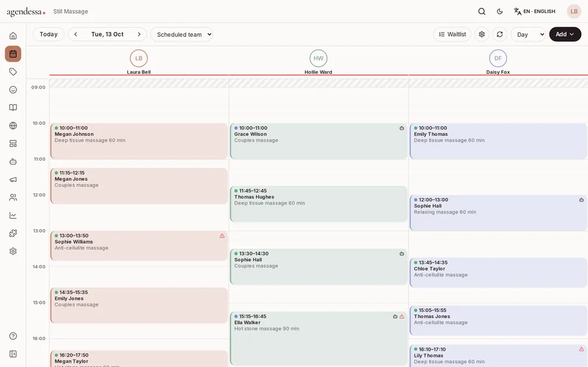The height and width of the screenshot is (367, 588).
Task: Open Emily Thomas 10:00–11:00 appointment
Action: 498,141
